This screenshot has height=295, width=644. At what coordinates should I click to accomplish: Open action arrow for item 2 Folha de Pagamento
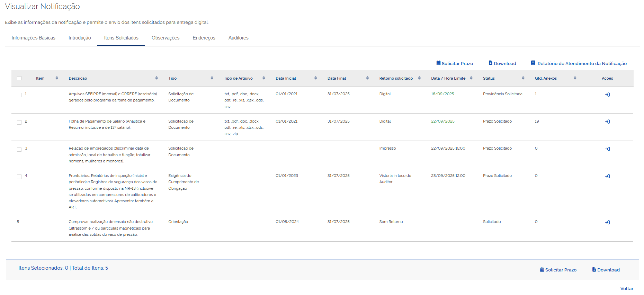click(x=607, y=122)
